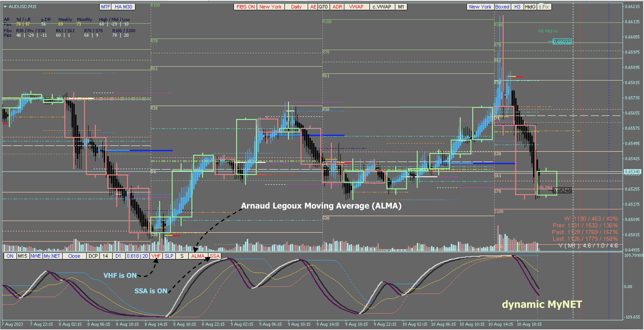The height and width of the screenshot is (330, 644).
Task: Toggle the red VHF filter button
Action: click(x=156, y=256)
